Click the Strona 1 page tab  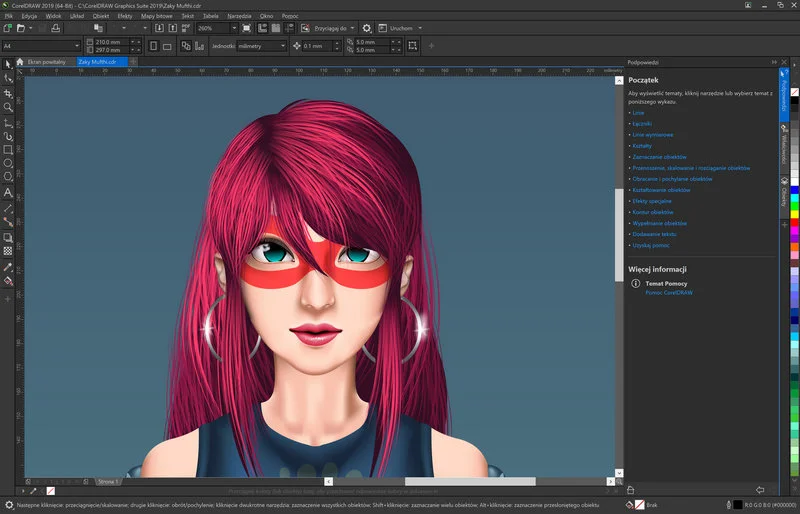(108, 481)
